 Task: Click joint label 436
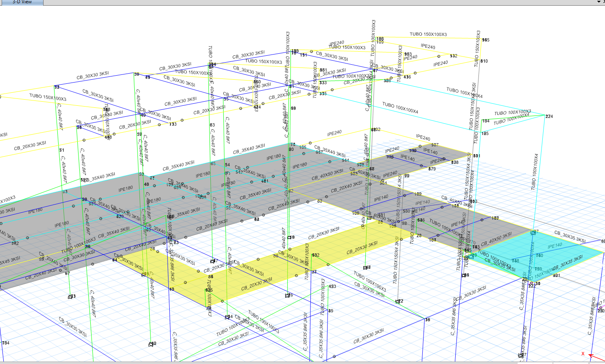point(407,77)
